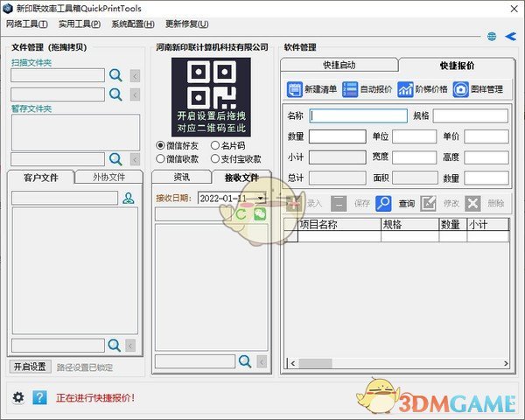Click 小计 column header in table
Image resolution: width=525 pixels, height=420 pixels.
coord(488,224)
